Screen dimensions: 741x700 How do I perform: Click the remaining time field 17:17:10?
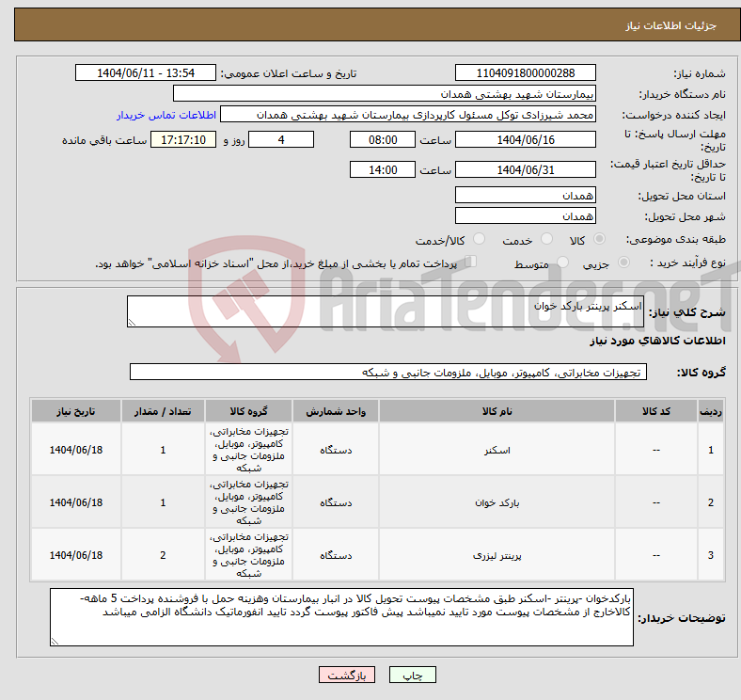pos(183,139)
